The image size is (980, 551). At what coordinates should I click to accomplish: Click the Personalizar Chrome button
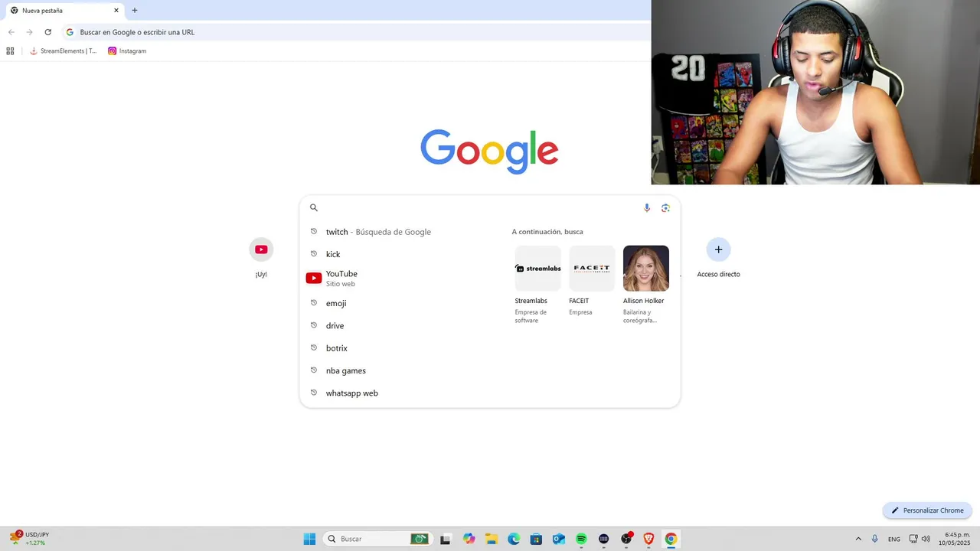(927, 510)
